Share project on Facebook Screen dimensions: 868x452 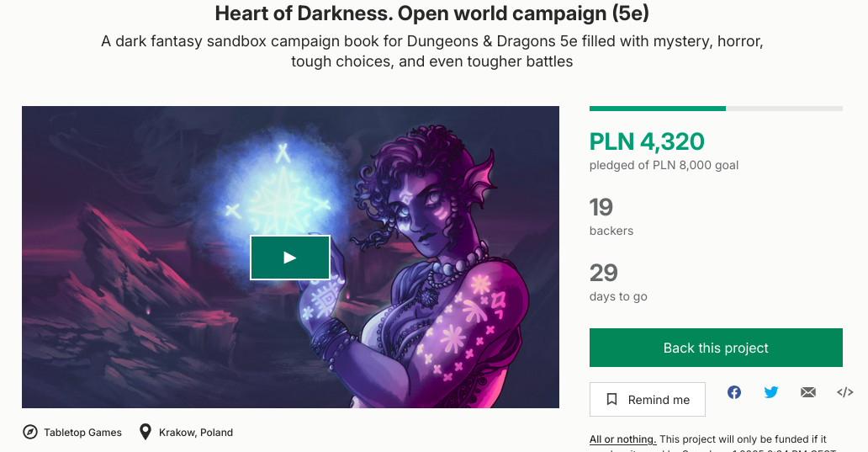tap(734, 392)
